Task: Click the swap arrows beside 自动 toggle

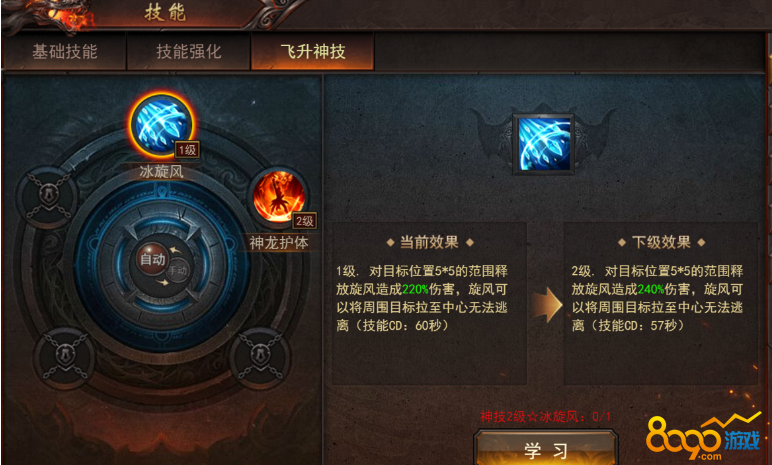Action: click(x=175, y=250)
